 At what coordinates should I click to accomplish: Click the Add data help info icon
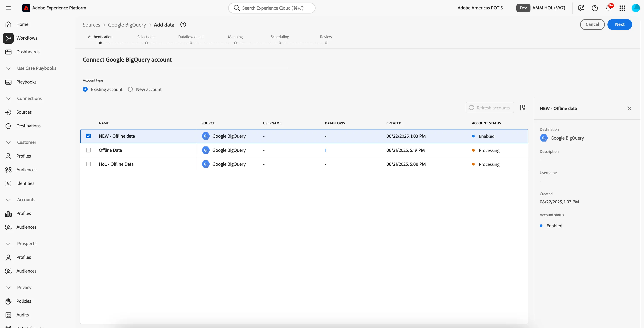(183, 25)
